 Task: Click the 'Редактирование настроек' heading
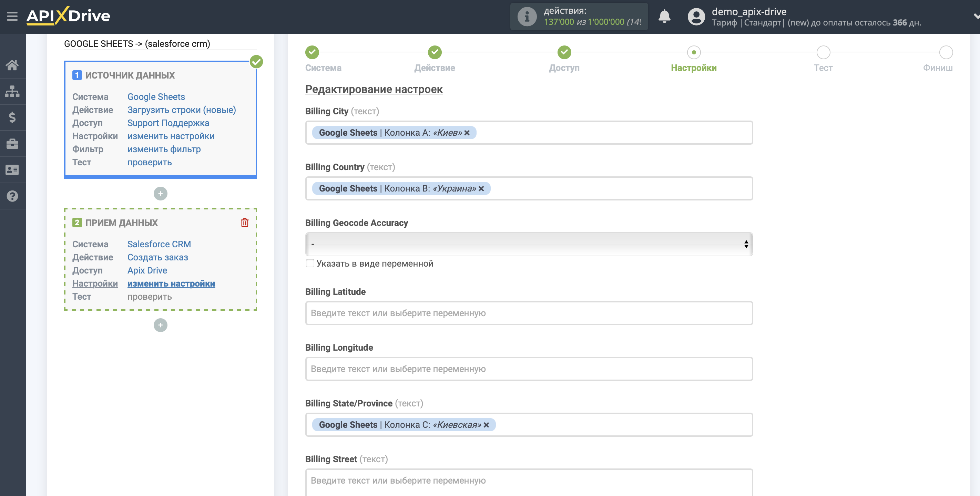pyautogui.click(x=374, y=89)
